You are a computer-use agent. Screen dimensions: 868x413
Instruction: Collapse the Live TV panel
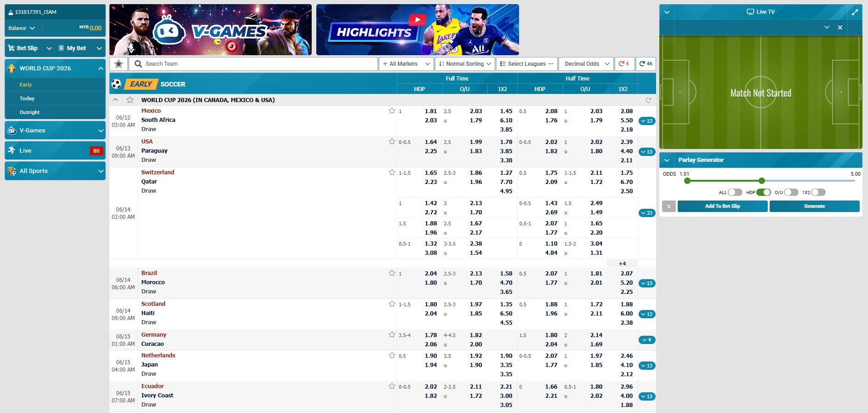click(x=667, y=12)
